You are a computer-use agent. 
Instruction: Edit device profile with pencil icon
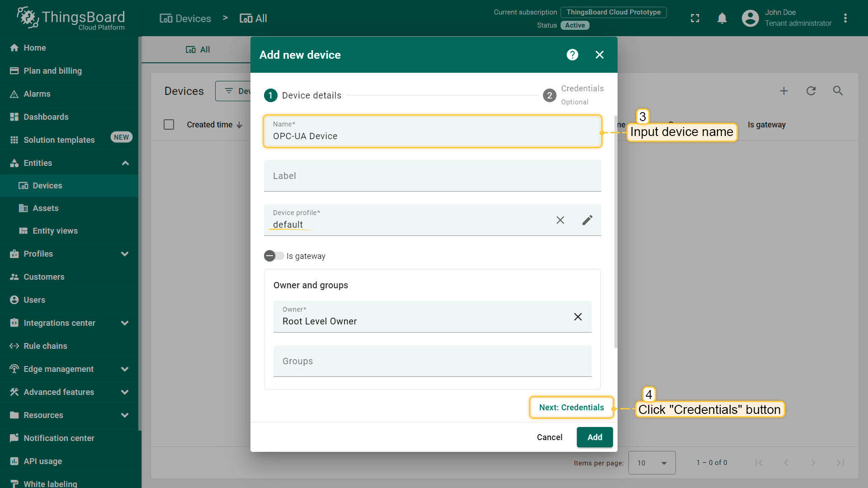click(587, 220)
